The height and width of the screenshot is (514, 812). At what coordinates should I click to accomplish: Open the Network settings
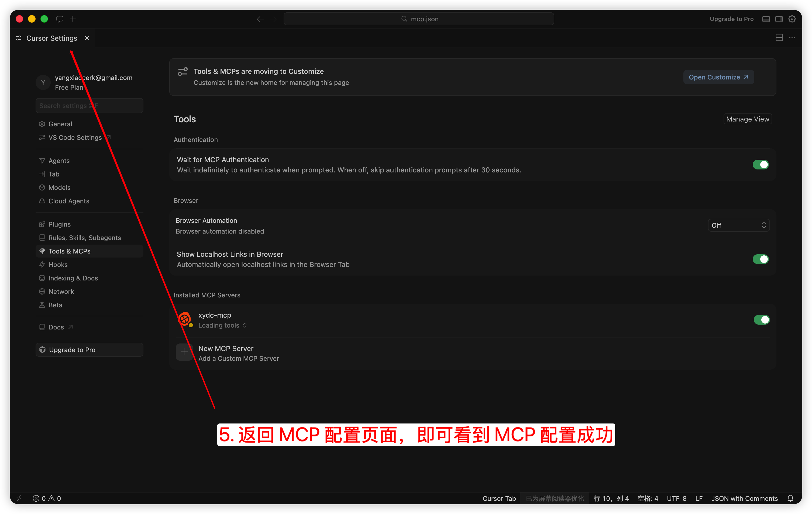[89, 292]
